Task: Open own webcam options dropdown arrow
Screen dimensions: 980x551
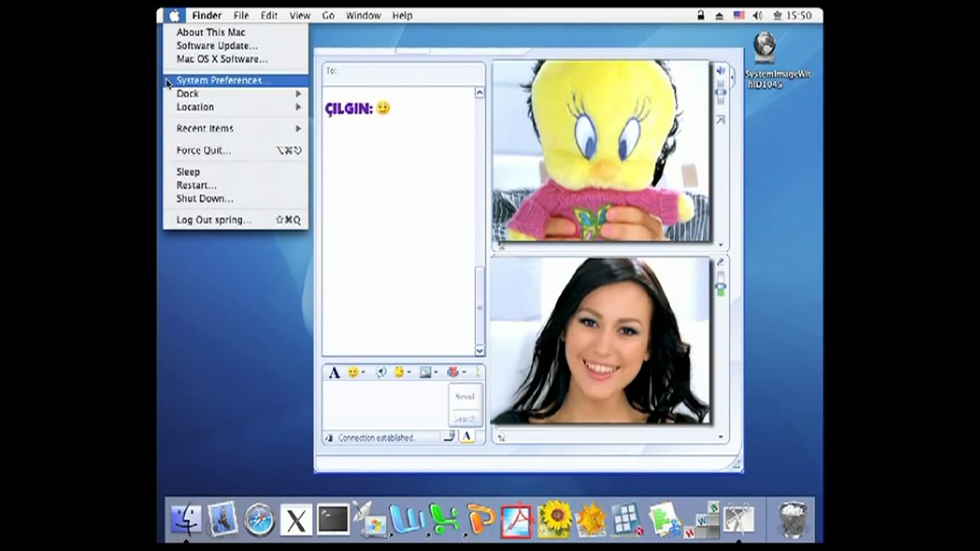Action: click(x=720, y=438)
